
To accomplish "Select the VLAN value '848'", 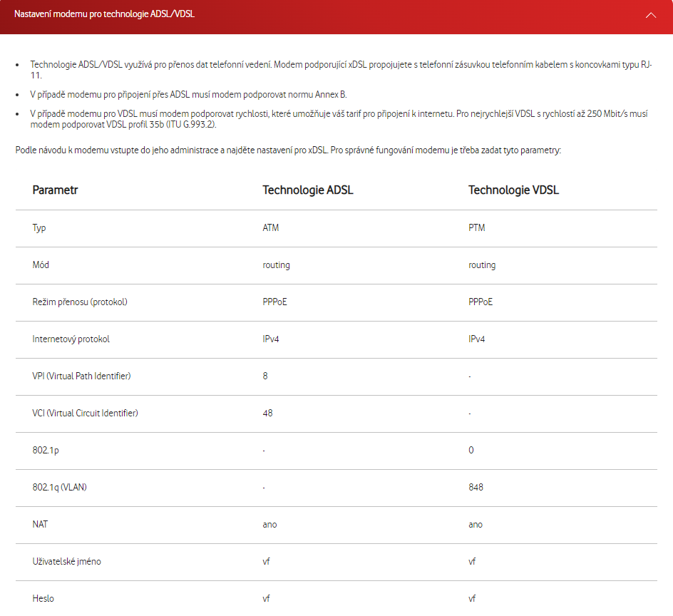I will pyautogui.click(x=476, y=488).
